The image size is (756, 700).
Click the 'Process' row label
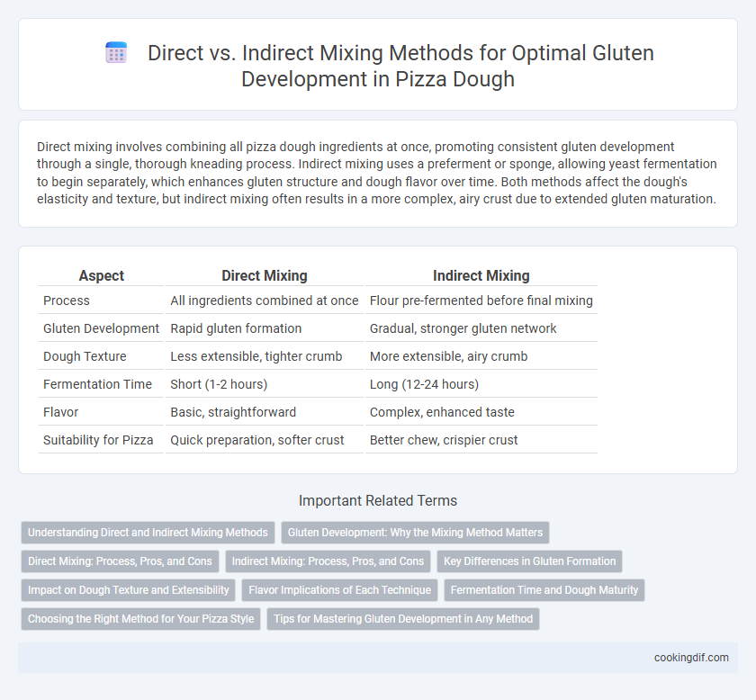[x=67, y=301]
